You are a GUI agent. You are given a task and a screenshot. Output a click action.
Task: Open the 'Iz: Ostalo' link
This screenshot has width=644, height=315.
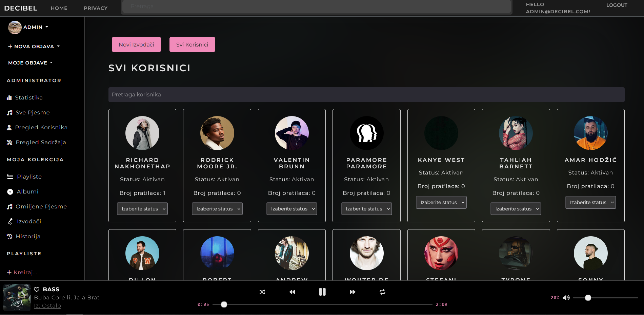click(x=47, y=306)
